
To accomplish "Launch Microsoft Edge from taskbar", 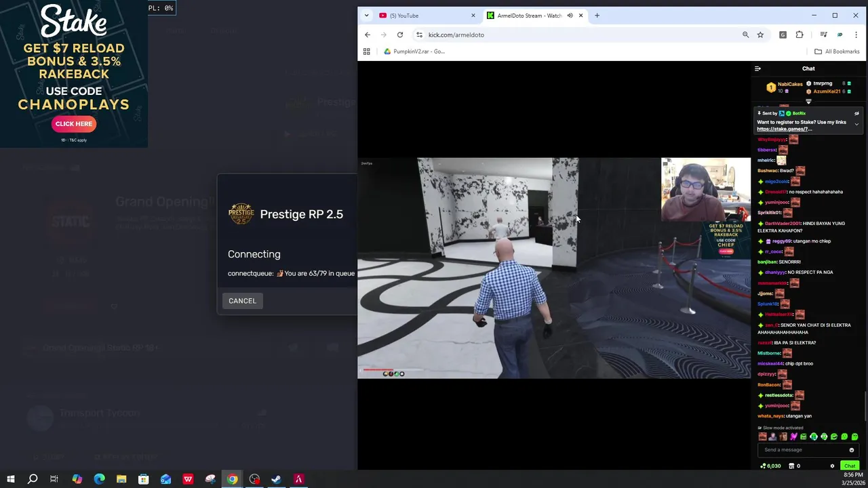I will (99, 479).
